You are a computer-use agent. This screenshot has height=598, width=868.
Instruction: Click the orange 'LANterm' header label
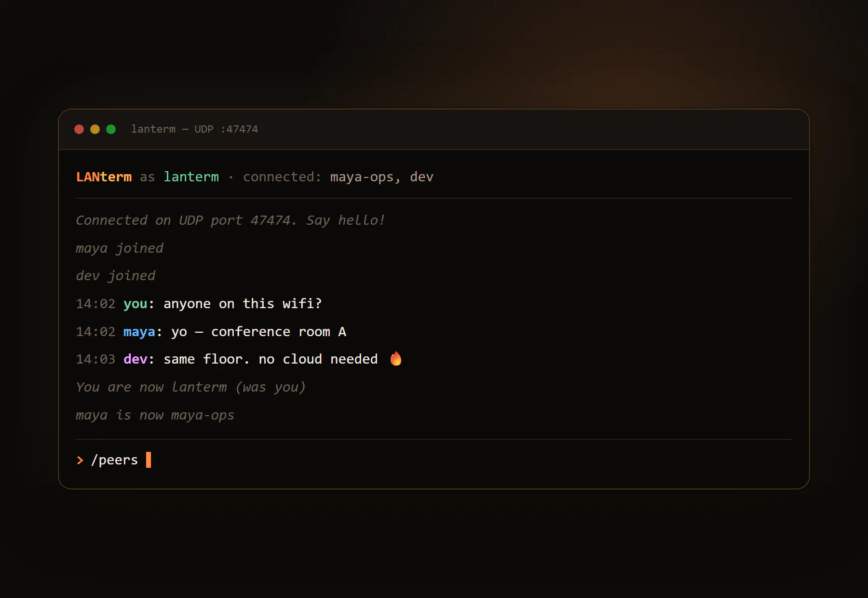(104, 177)
